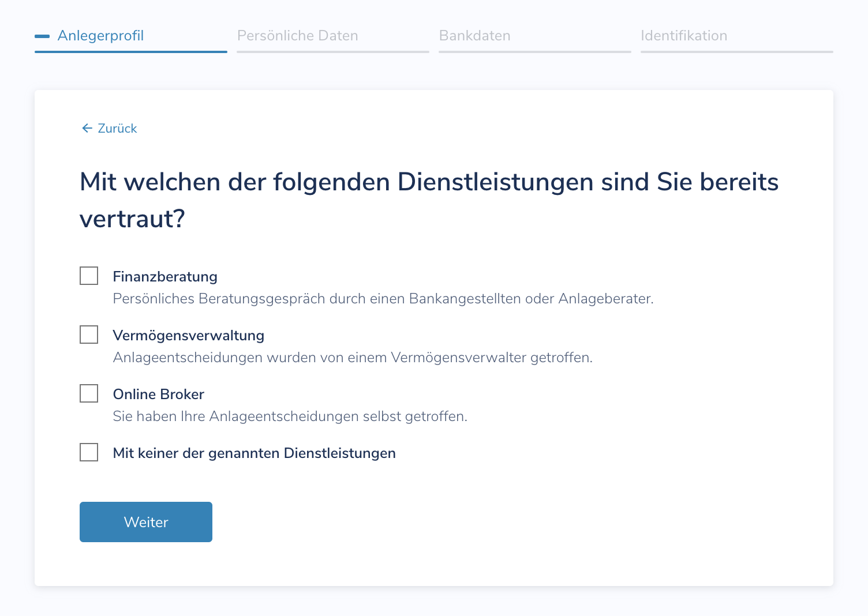Select the Mit keiner der genannten Dienstleistungen checkbox
Viewport: 868px width, 616px height.
point(89,452)
